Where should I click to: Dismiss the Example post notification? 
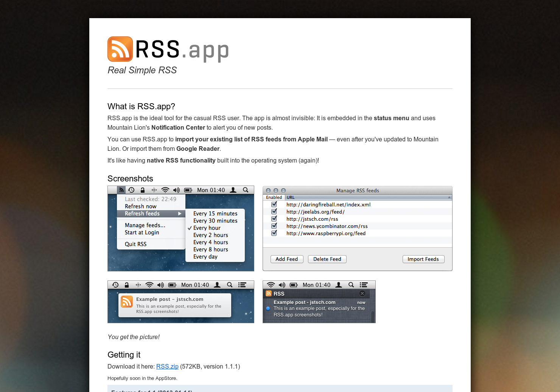click(362, 293)
